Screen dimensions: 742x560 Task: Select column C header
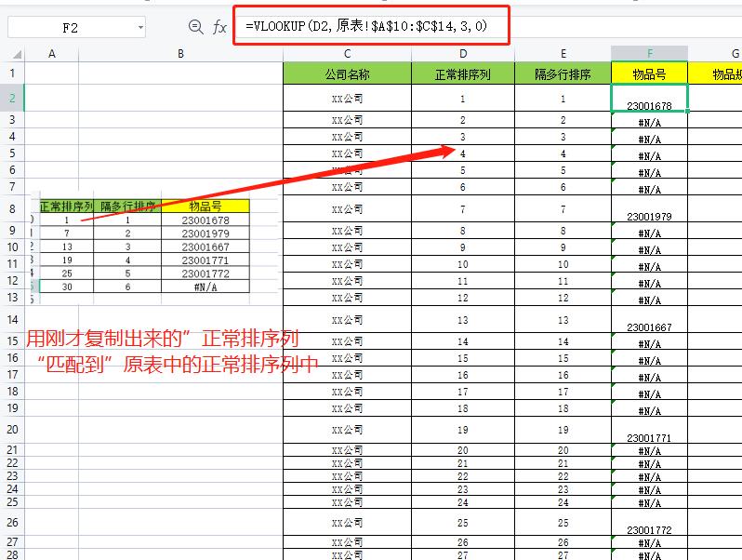coord(348,54)
